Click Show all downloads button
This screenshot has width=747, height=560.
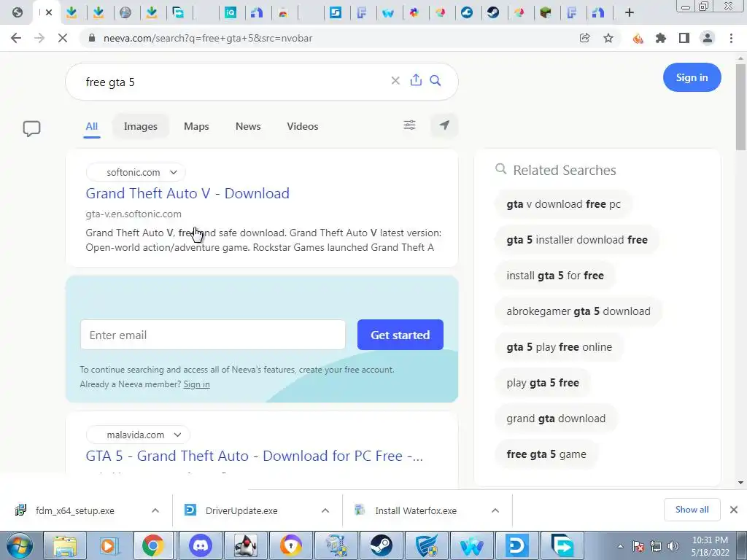[692, 510]
